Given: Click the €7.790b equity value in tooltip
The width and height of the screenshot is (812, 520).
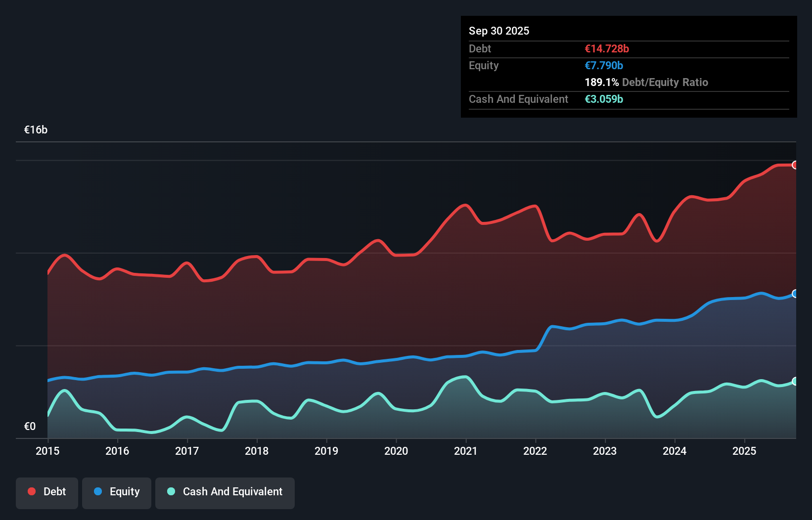Looking at the screenshot, I should [x=604, y=65].
